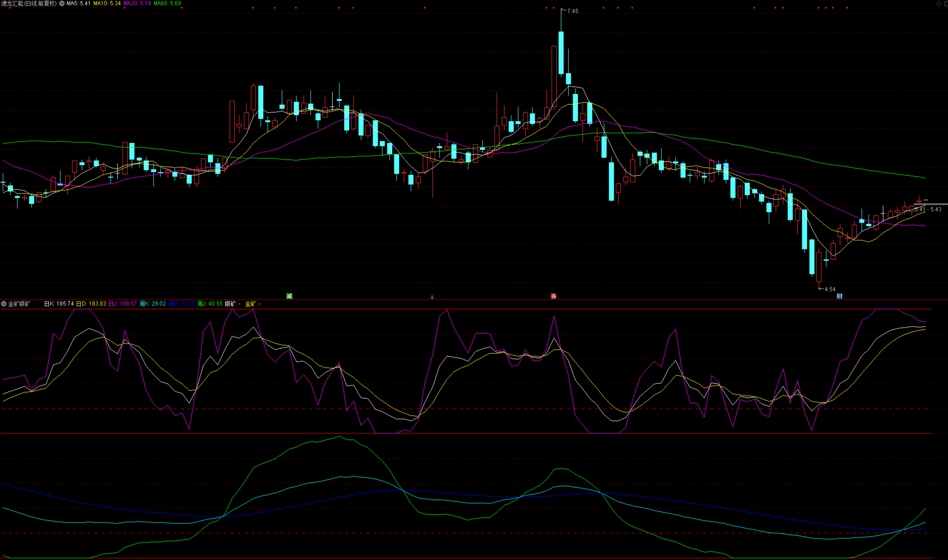Click the lowest candlestick near 4.54

(819, 266)
